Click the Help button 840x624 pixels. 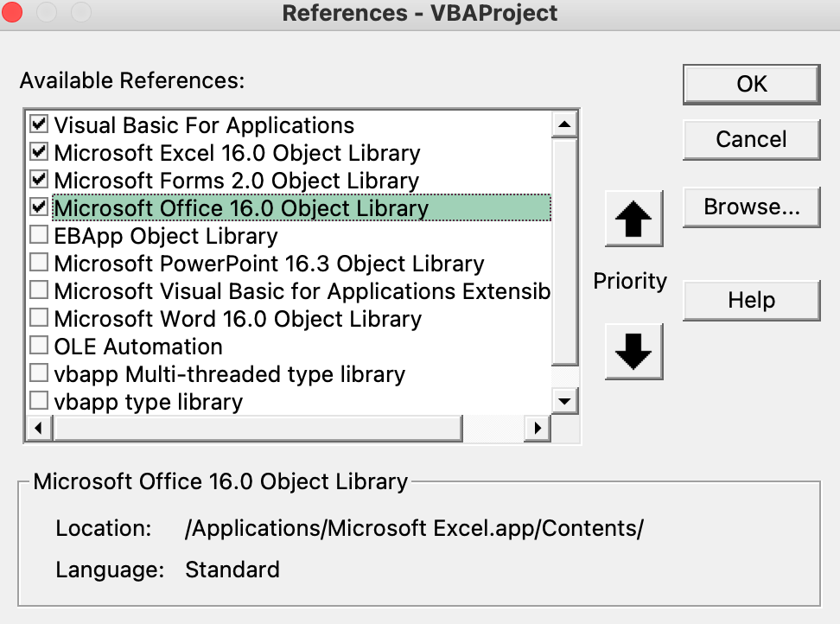(751, 300)
